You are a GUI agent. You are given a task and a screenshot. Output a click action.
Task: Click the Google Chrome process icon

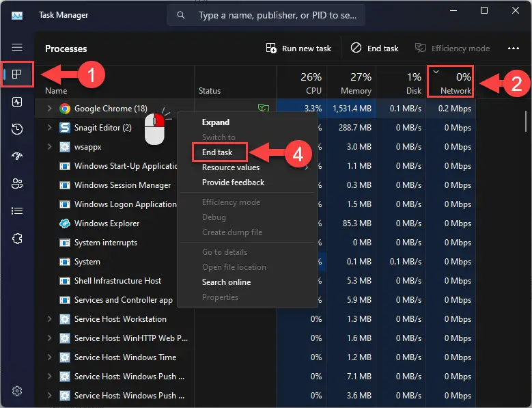click(65, 109)
